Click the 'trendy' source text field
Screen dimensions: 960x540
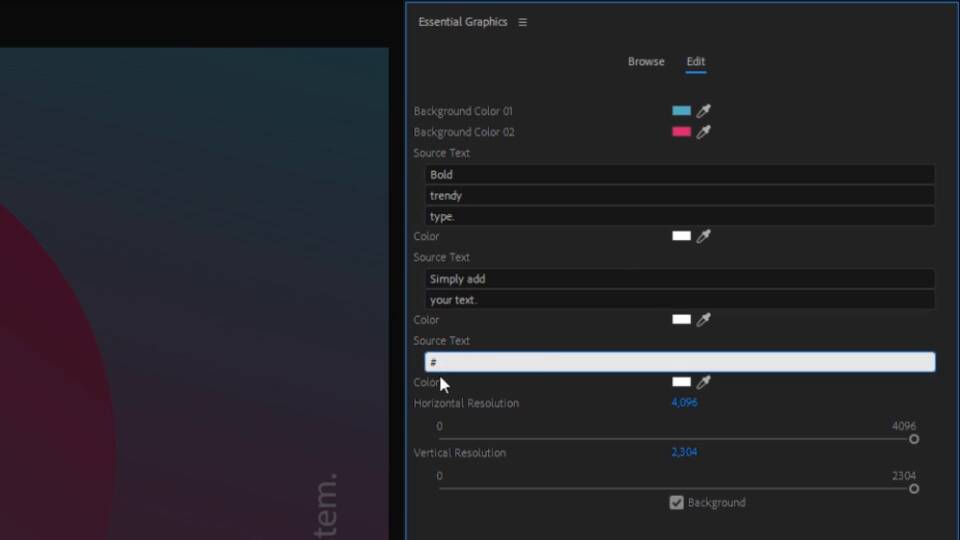click(680, 195)
